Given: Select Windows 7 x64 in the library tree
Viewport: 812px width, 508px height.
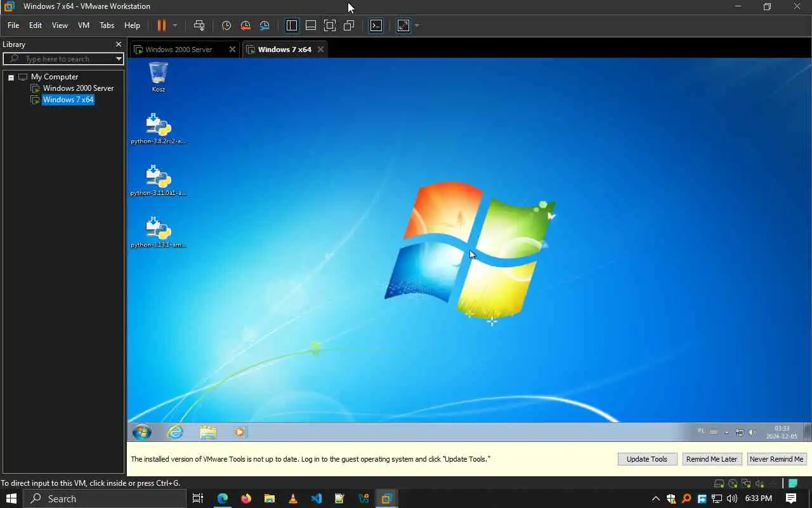Looking at the screenshot, I should (x=68, y=100).
